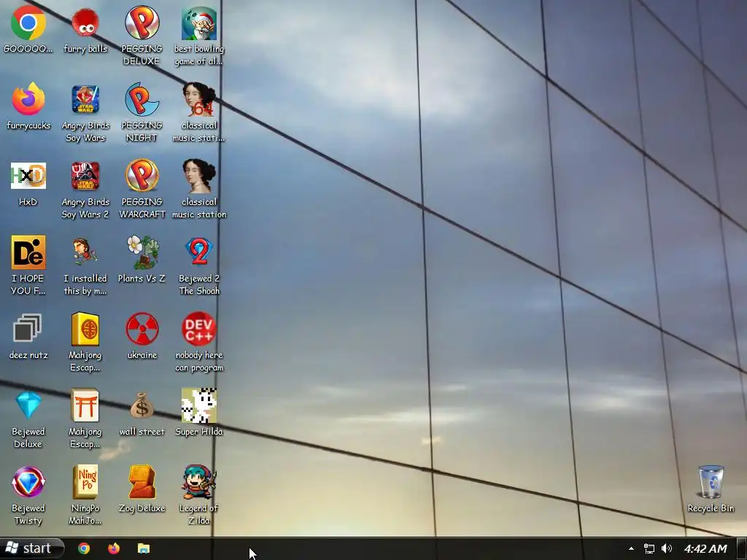Open the 'wall street' money bag icon
Image resolution: width=747 pixels, height=560 pixels.
142,405
